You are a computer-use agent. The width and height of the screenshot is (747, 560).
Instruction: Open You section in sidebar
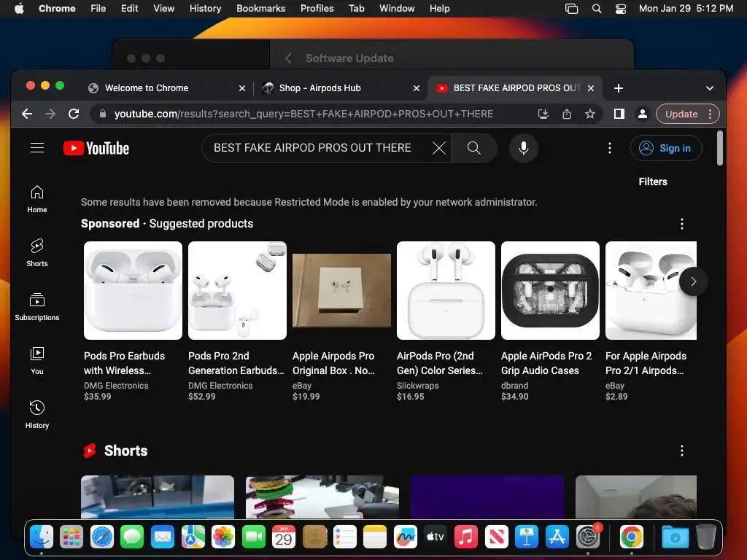pos(37,361)
